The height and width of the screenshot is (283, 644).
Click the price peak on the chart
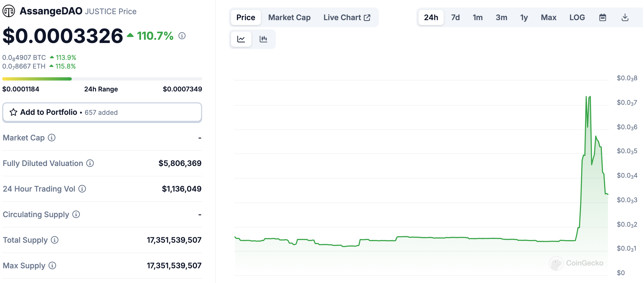(590, 97)
